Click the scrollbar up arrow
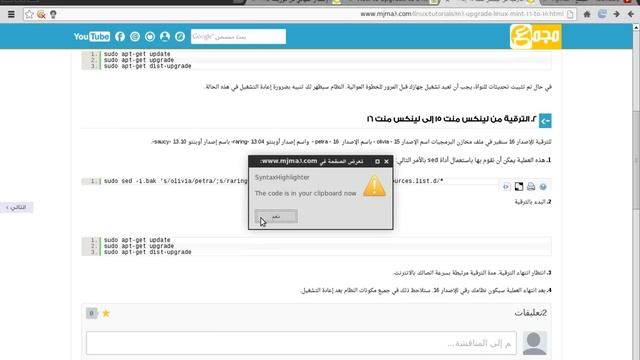 [x=636, y=27]
